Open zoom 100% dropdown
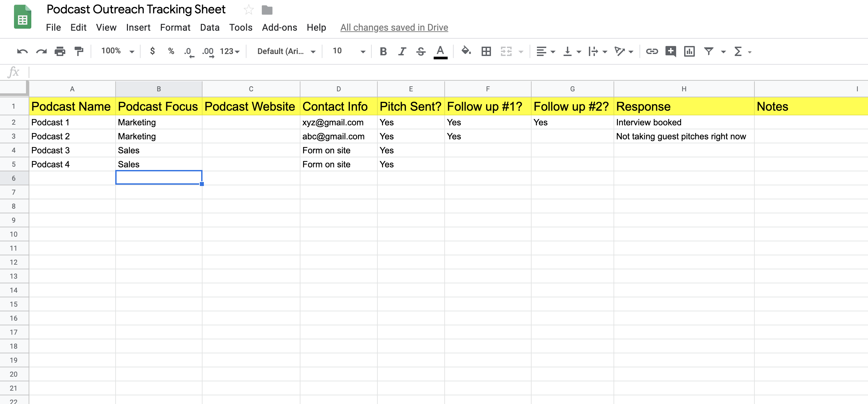 pos(118,51)
